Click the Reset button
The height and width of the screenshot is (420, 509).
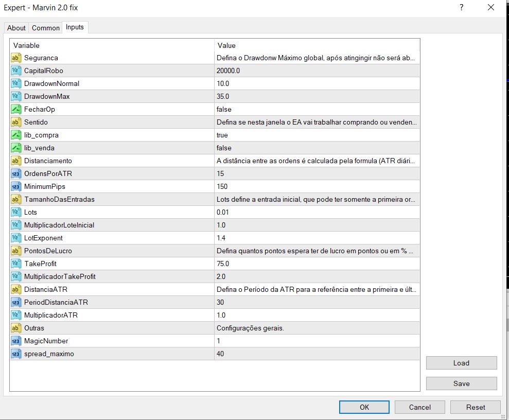pyautogui.click(x=476, y=407)
